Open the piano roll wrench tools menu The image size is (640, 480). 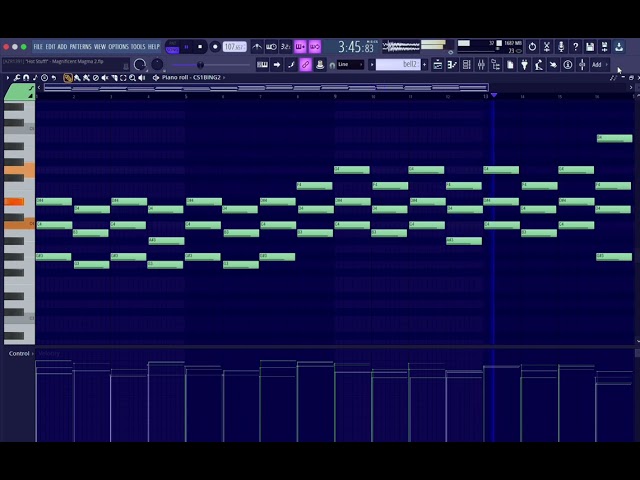pyautogui.click(x=17, y=78)
